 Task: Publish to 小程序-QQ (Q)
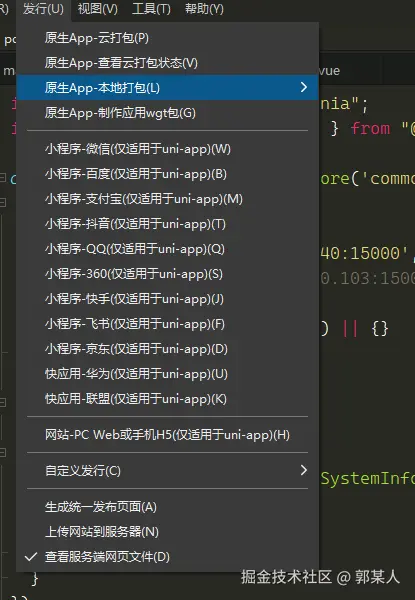[168, 249]
